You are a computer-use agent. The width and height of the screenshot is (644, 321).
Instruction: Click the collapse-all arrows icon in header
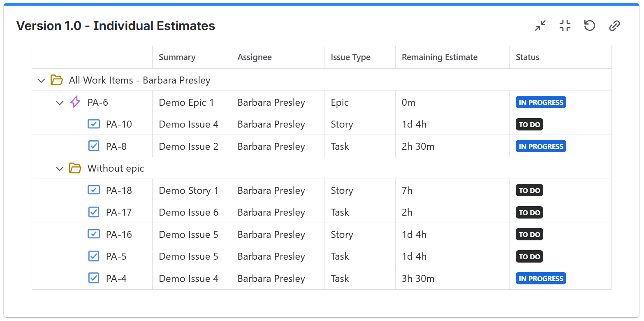pyautogui.click(x=540, y=26)
